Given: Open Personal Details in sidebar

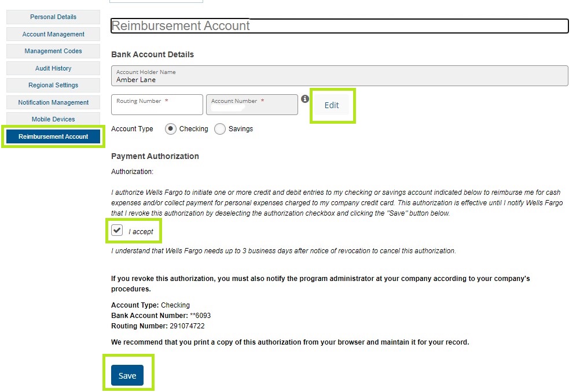Looking at the screenshot, I should point(53,17).
